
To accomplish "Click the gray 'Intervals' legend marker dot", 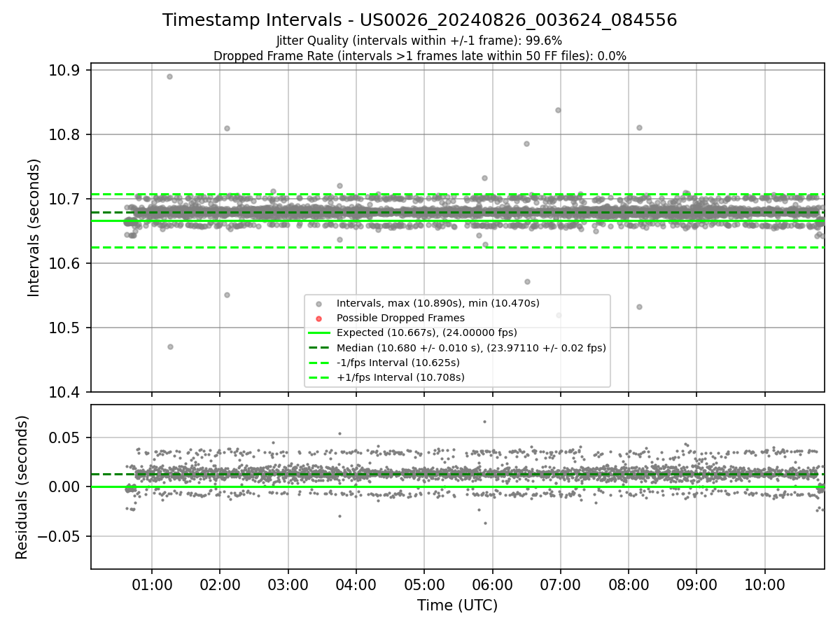I will click(318, 304).
